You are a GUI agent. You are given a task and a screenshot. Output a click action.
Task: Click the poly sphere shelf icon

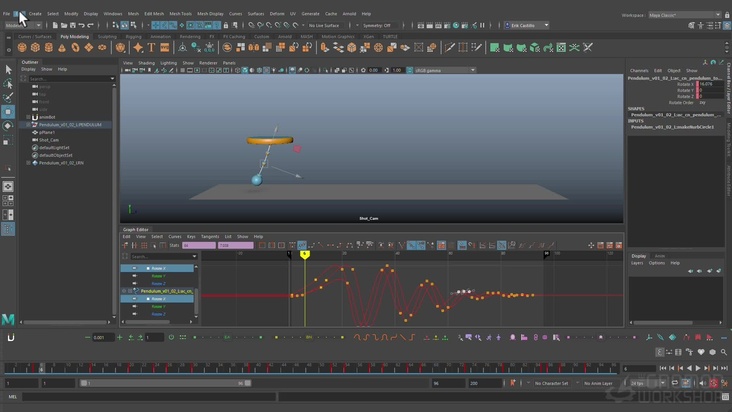pyautogui.click(x=21, y=47)
